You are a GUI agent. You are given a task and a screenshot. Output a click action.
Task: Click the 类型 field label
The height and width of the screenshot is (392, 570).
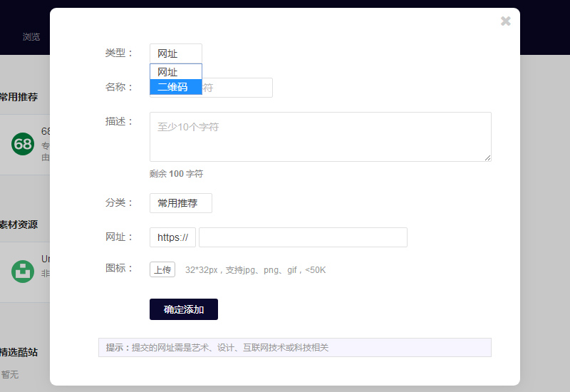[118, 53]
